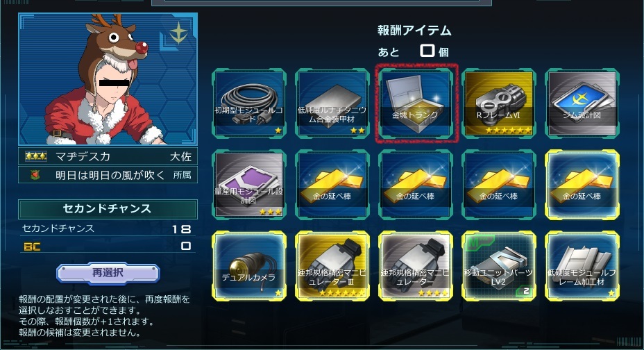Viewport: 644px width, 350px height.
Task: Click the Federation star emblem on portrait
Action: coord(178,33)
